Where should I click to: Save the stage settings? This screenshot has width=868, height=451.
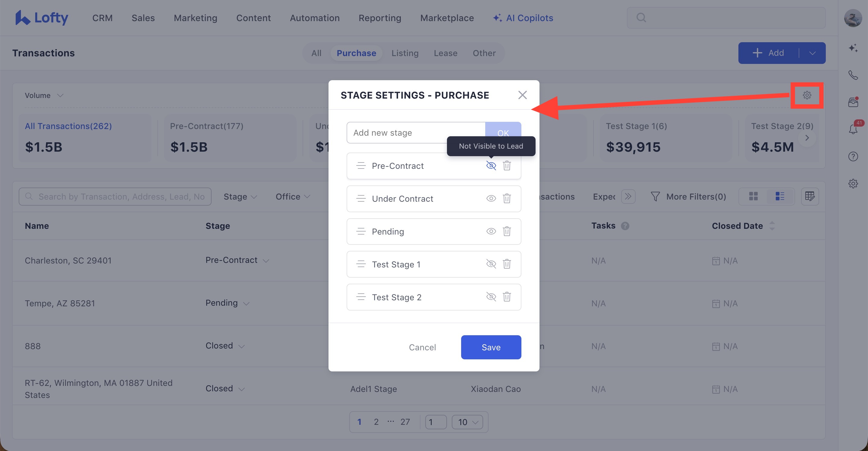(x=491, y=347)
